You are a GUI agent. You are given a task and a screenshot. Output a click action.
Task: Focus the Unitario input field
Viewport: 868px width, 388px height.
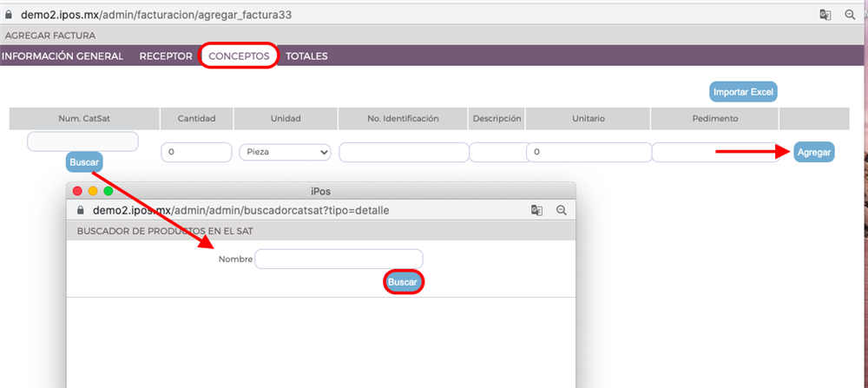[x=589, y=152]
